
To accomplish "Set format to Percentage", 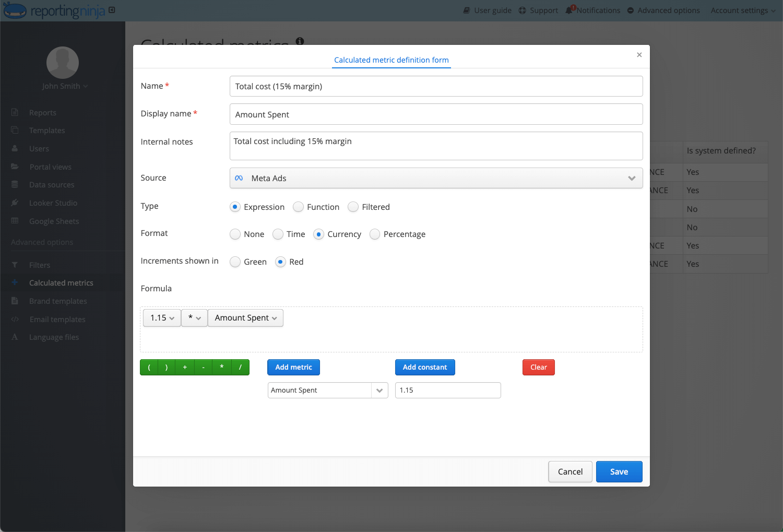I will pos(374,234).
